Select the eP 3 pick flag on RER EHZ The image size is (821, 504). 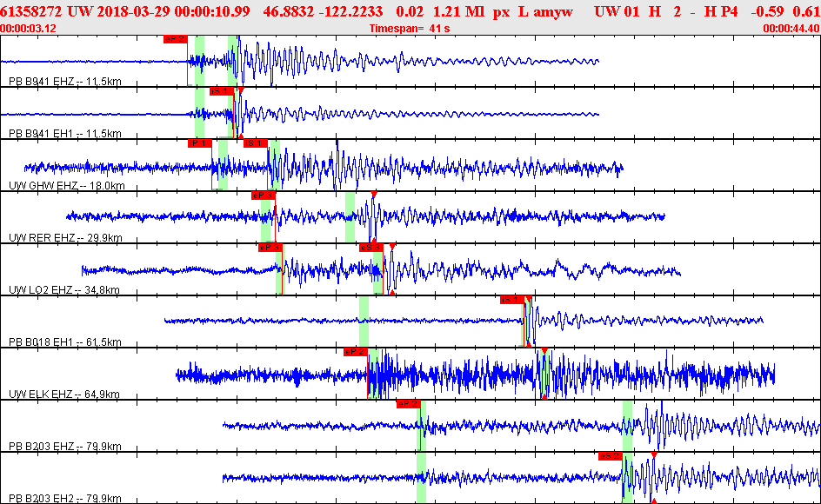click(264, 196)
